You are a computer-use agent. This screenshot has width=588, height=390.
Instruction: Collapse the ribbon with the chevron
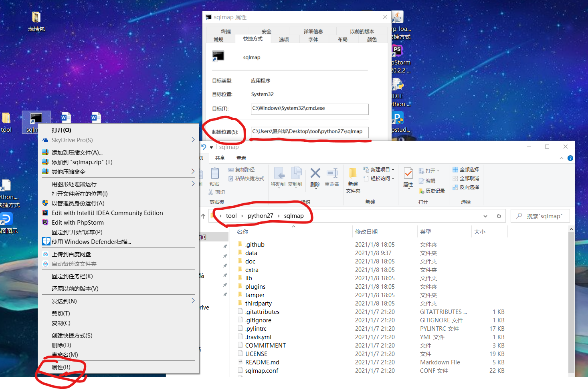pyautogui.click(x=562, y=158)
